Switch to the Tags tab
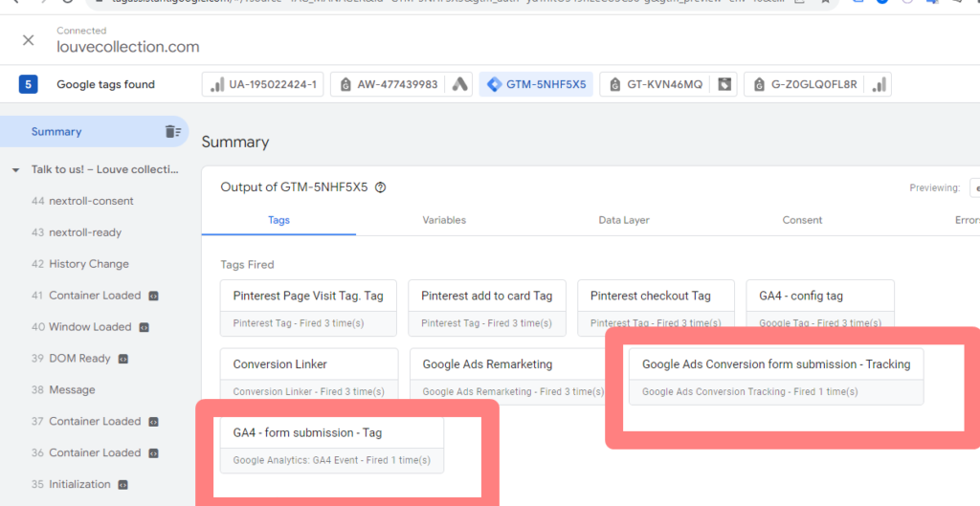The height and width of the screenshot is (506, 980). pyautogui.click(x=278, y=220)
